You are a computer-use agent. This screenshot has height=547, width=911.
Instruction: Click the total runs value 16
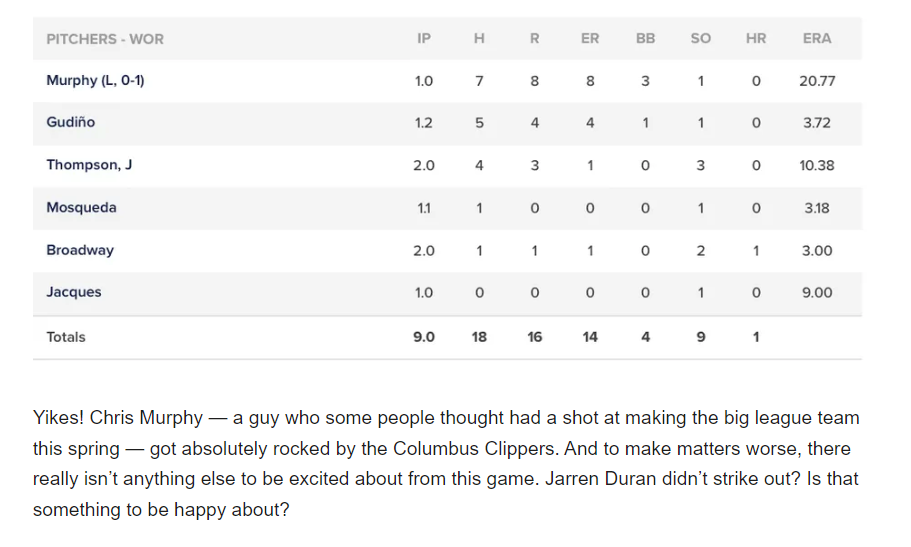point(534,337)
